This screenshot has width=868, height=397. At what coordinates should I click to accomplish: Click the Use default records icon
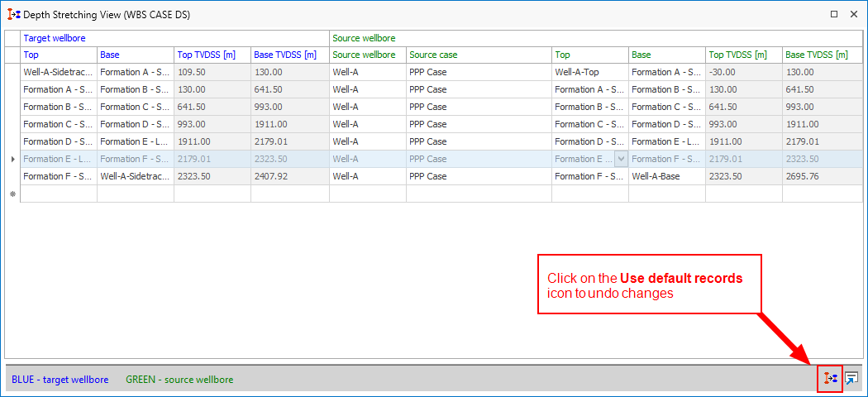tap(830, 378)
